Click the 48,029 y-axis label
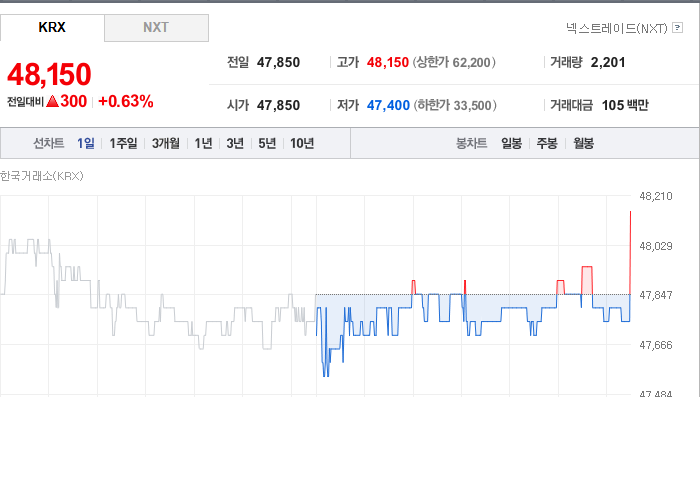 [x=656, y=246]
